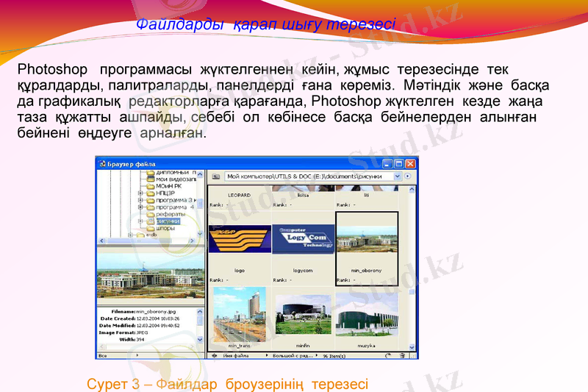Click metadata panel scroll-up arrow
This screenshot has width=588, height=392.
point(200,312)
